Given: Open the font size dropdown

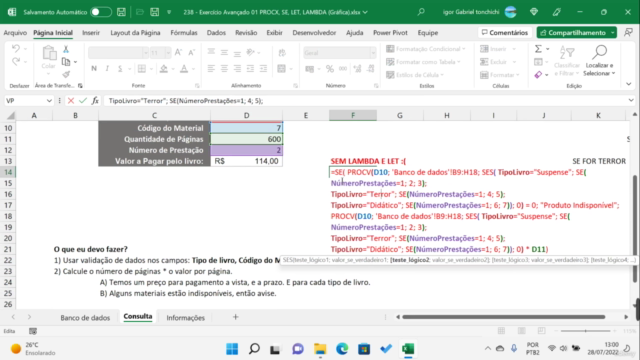Looking at the screenshot, I should 168,53.
